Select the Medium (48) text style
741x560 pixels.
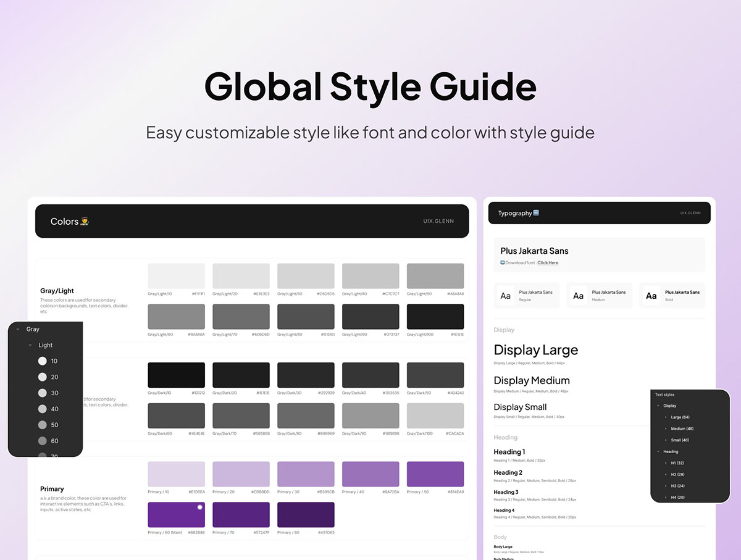pos(682,428)
